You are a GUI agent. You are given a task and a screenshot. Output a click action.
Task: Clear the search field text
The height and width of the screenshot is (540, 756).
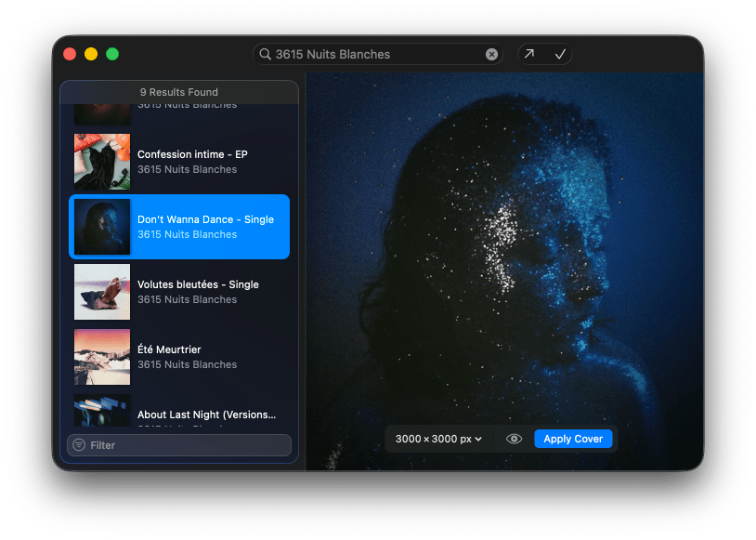[491, 54]
